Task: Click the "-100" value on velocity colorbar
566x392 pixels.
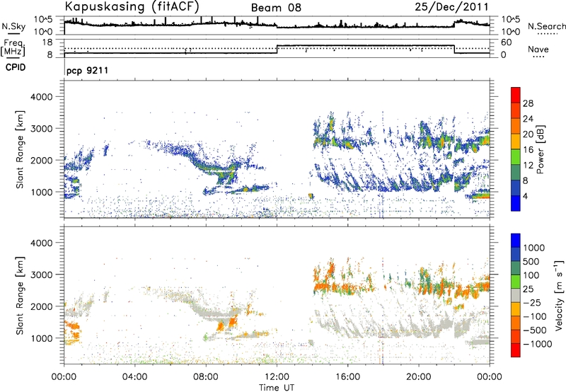Action: tap(535, 316)
